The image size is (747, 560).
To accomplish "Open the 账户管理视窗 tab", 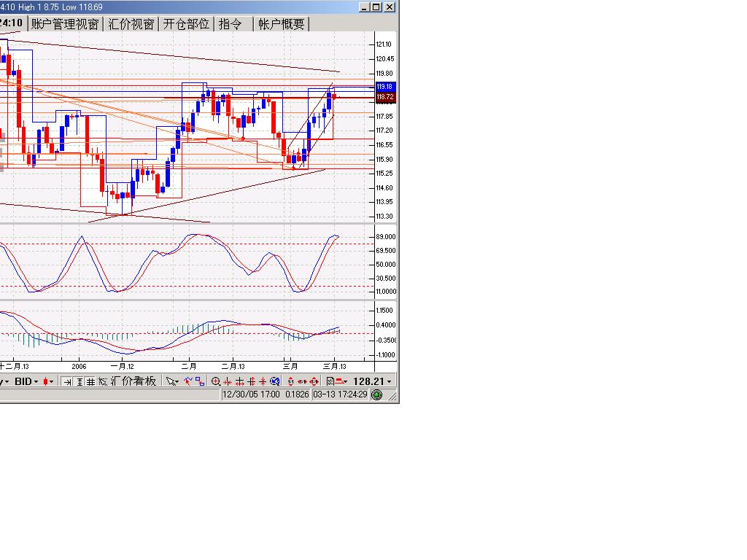I will (x=65, y=24).
